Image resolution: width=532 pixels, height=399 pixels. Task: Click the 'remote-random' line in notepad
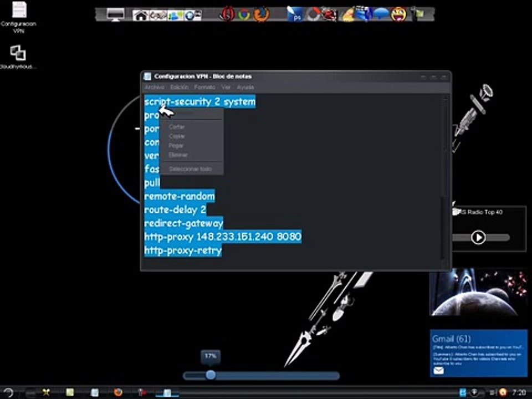click(180, 196)
